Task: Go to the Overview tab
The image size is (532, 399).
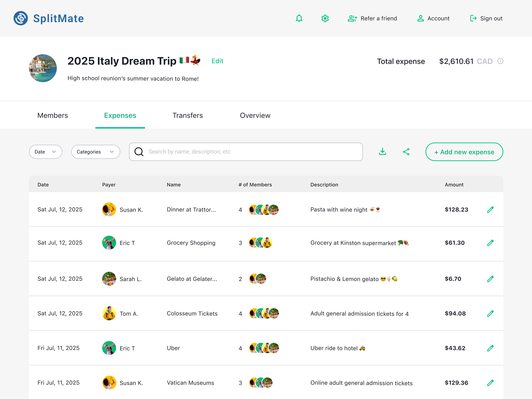Action: click(x=255, y=115)
